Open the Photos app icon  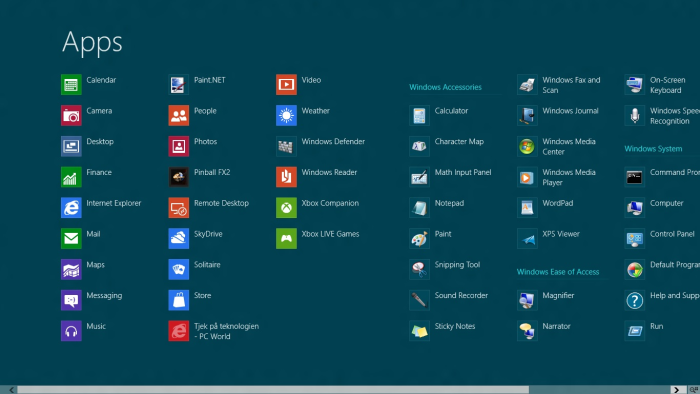pyautogui.click(x=179, y=146)
